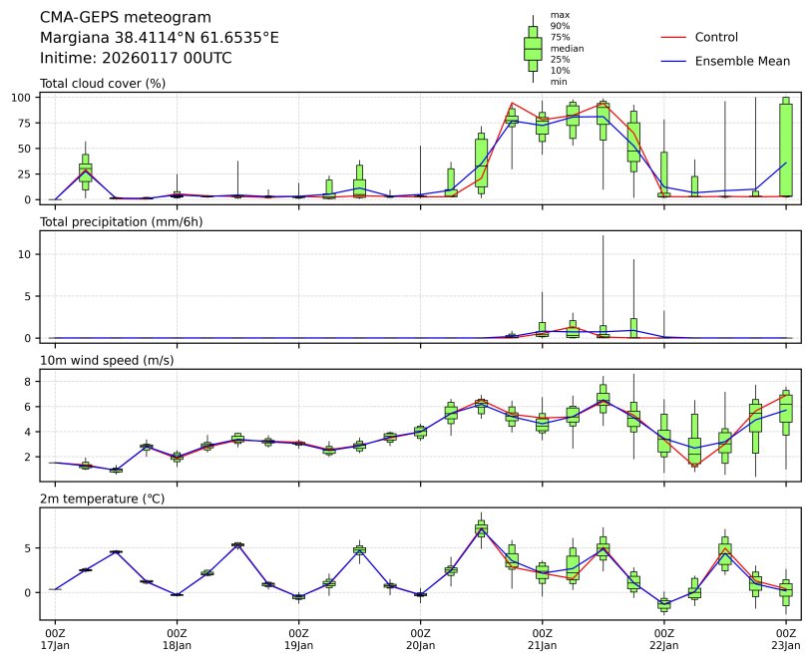This screenshot has height=662, width=812.
Task: Click the blue Ensemble Mean legend line
Action: click(x=673, y=61)
